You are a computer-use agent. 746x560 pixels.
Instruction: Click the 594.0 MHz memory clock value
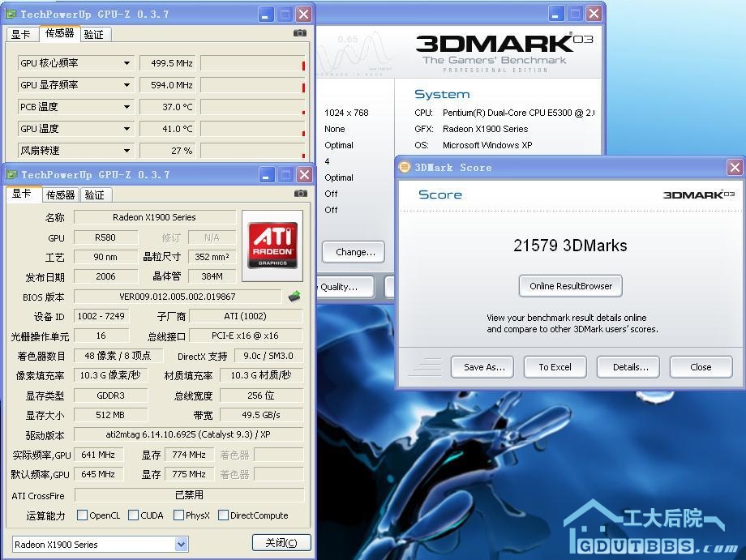click(167, 85)
